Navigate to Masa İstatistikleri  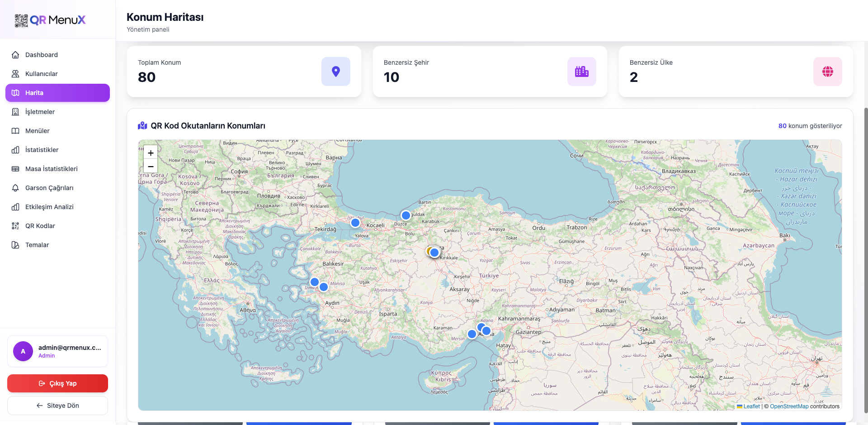click(52, 169)
